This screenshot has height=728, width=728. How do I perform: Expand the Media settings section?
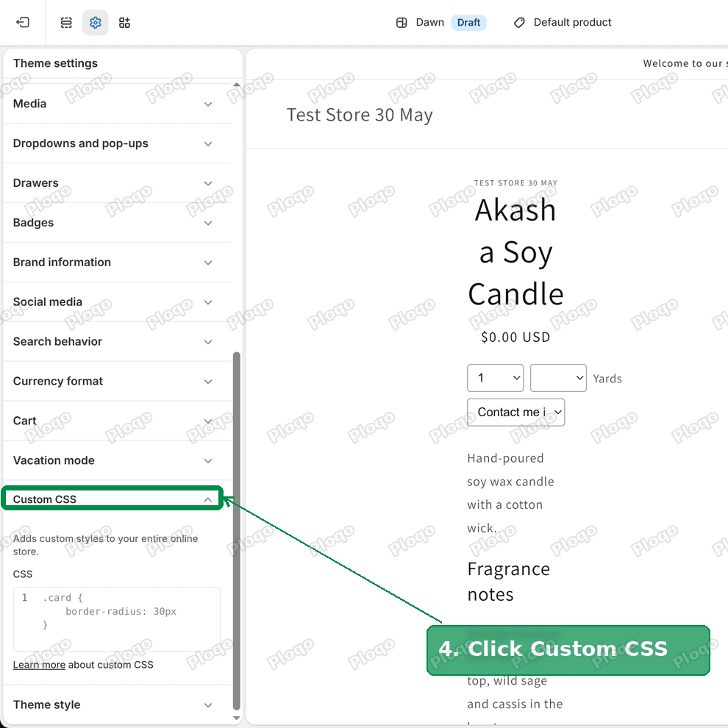tap(116, 104)
